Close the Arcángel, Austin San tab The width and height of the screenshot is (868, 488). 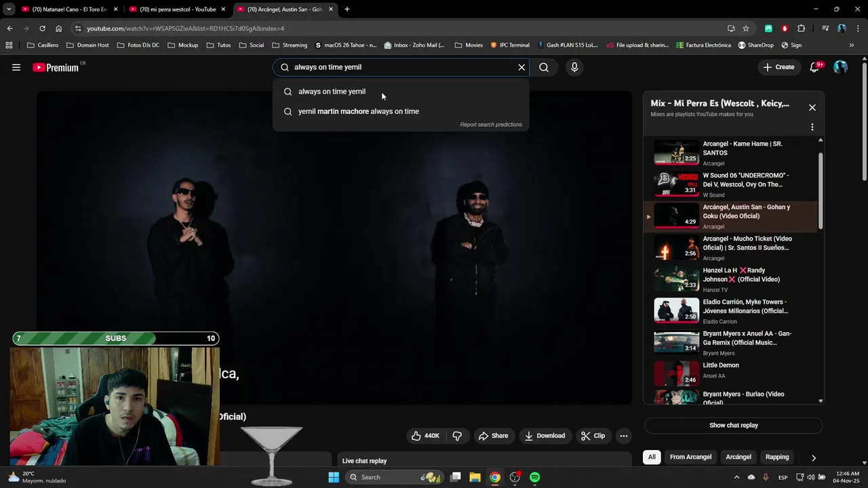coord(331,9)
